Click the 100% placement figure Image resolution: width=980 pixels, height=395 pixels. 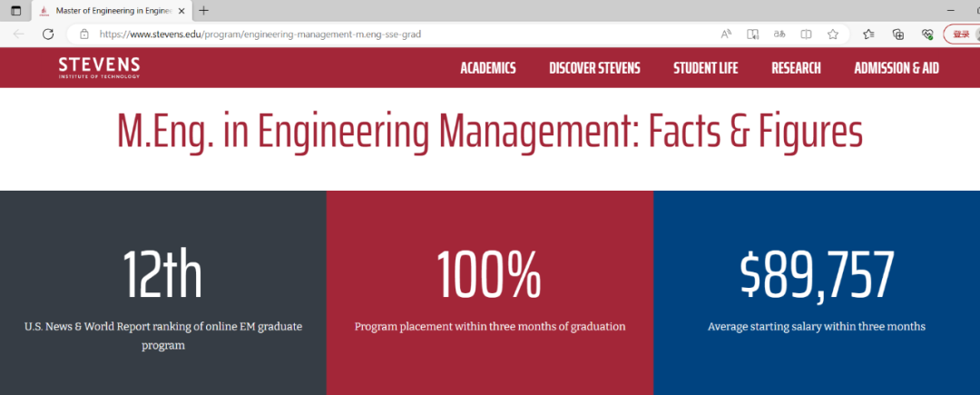point(489,274)
